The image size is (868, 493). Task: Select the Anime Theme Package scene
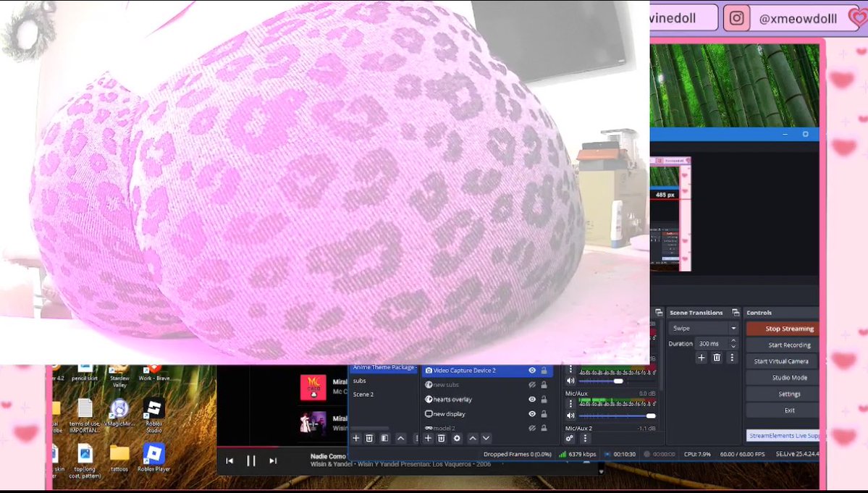pos(383,368)
